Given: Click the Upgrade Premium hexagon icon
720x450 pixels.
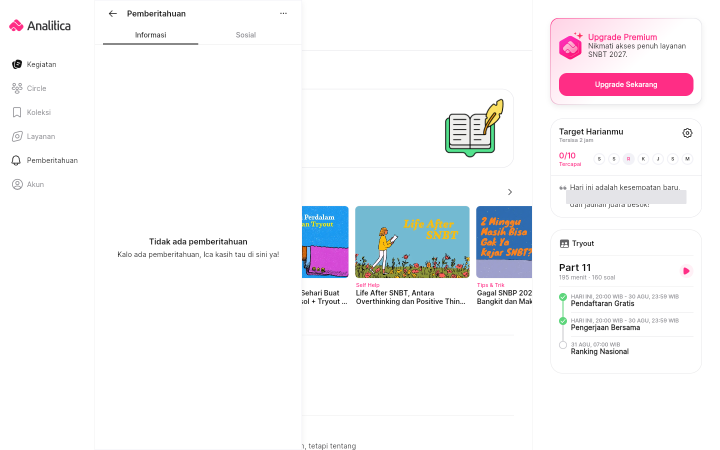Looking at the screenshot, I should (x=570, y=46).
